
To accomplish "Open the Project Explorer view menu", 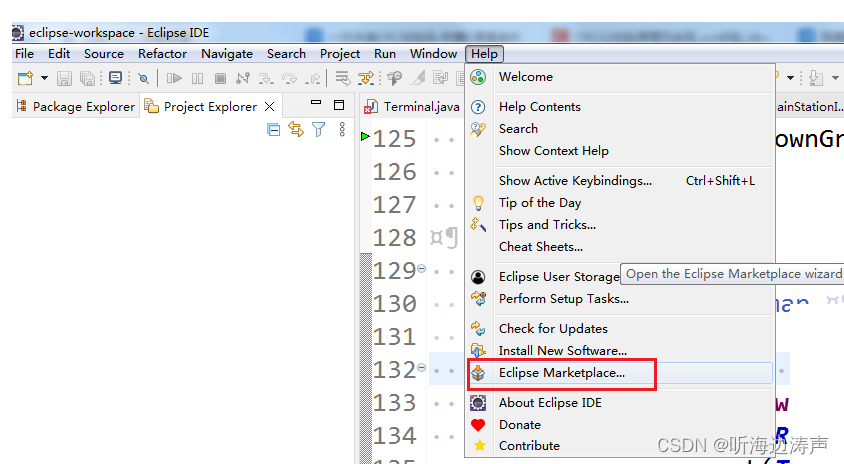I will [342, 129].
